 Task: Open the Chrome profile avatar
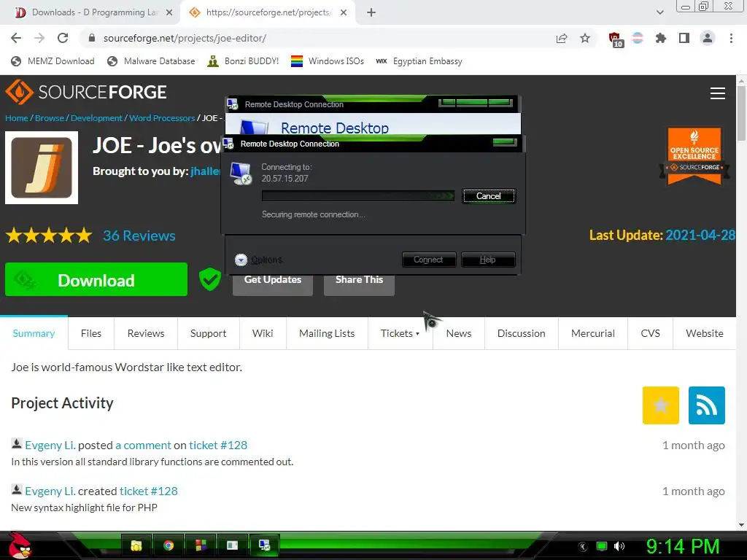(708, 38)
